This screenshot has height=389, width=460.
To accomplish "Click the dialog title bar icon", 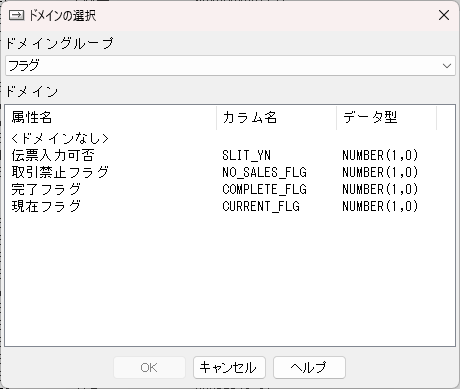I will 16,15.
